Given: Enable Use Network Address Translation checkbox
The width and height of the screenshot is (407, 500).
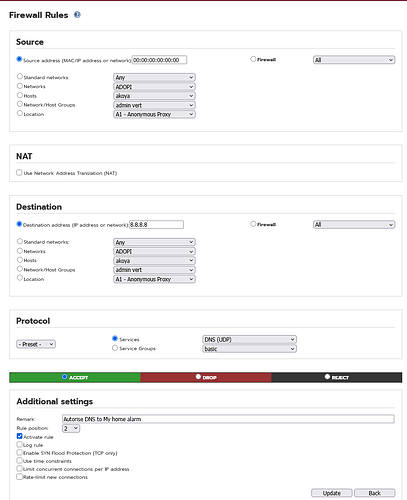Looking at the screenshot, I should coord(19,173).
